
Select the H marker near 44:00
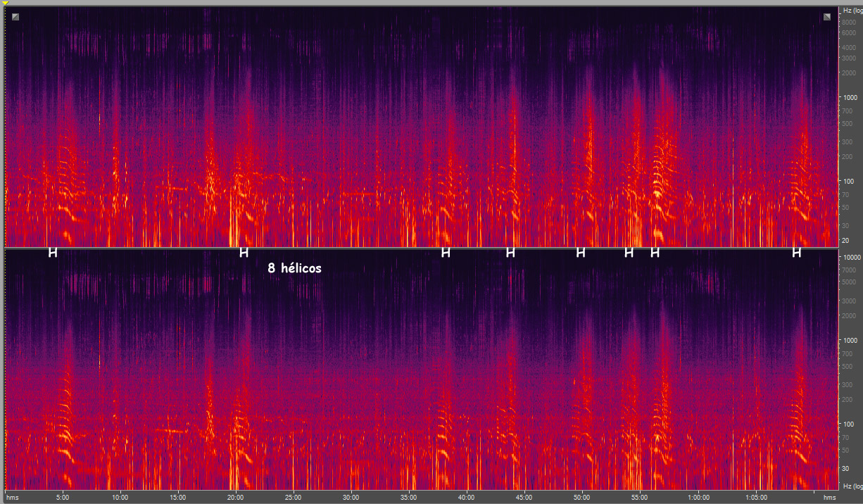(510, 253)
